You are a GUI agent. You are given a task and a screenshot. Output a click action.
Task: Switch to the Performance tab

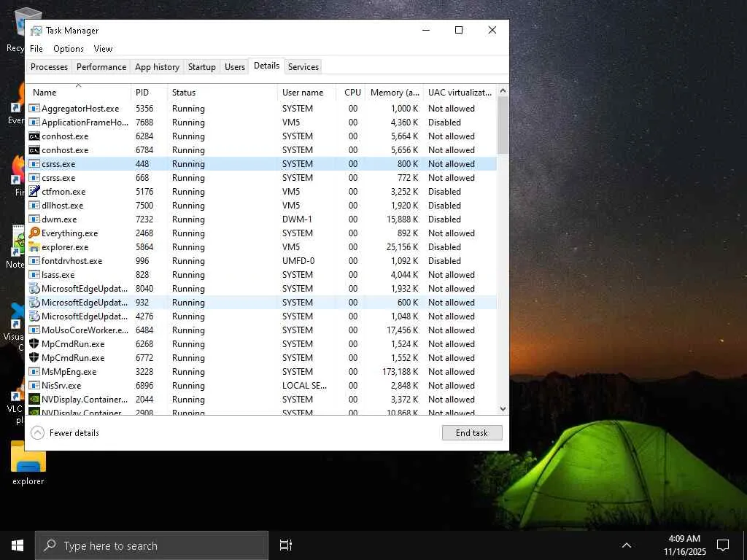pyautogui.click(x=101, y=66)
